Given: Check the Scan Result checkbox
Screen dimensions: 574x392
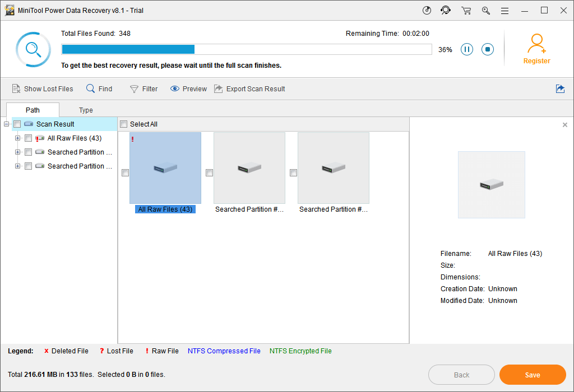Looking at the screenshot, I should [x=17, y=124].
